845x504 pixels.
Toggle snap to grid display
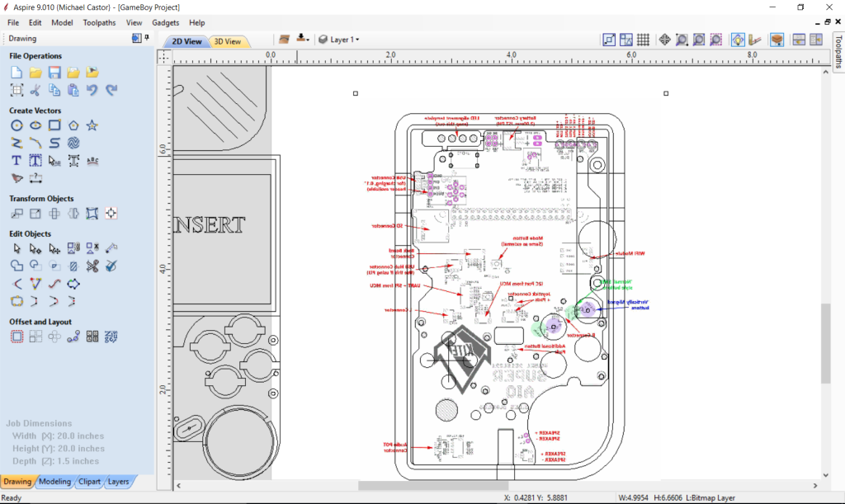[x=643, y=40]
